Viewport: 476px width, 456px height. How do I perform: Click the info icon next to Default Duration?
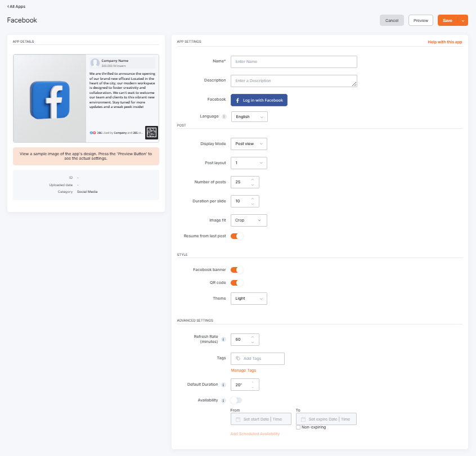point(224,384)
